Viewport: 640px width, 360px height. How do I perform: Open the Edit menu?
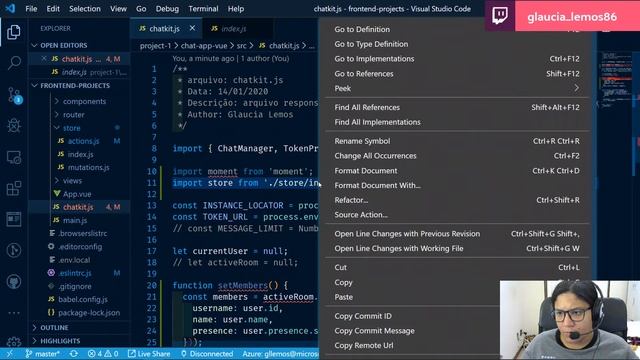[x=53, y=9]
